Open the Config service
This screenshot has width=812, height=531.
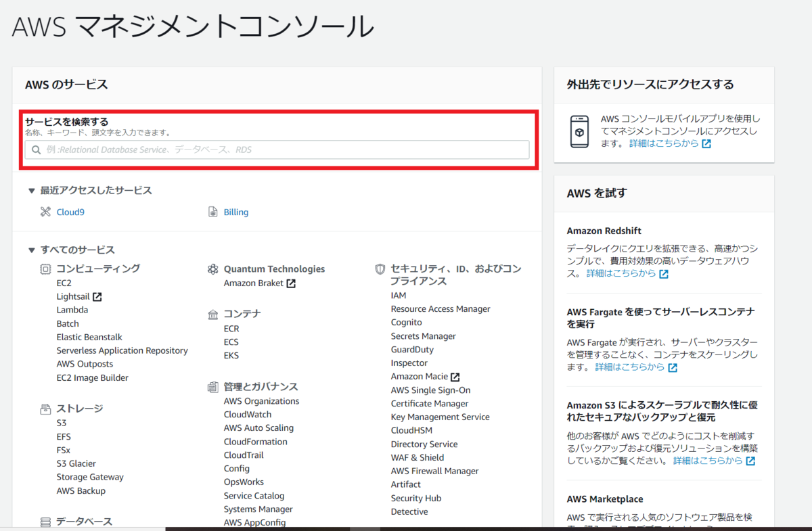point(237,468)
